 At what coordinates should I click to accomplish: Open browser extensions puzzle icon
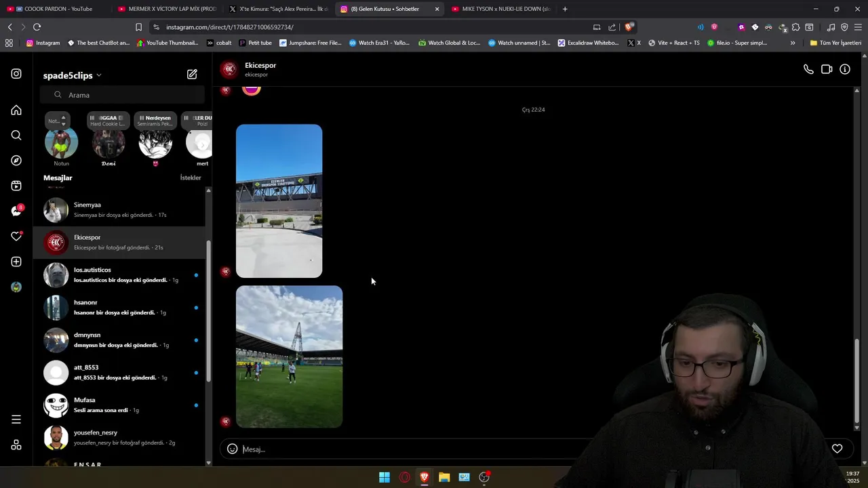(795, 27)
